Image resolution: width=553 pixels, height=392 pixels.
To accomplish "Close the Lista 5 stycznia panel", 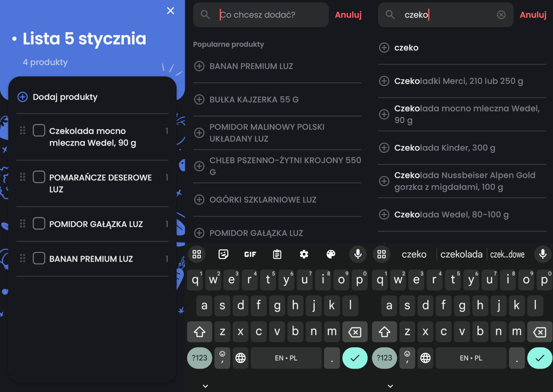I will (171, 11).
